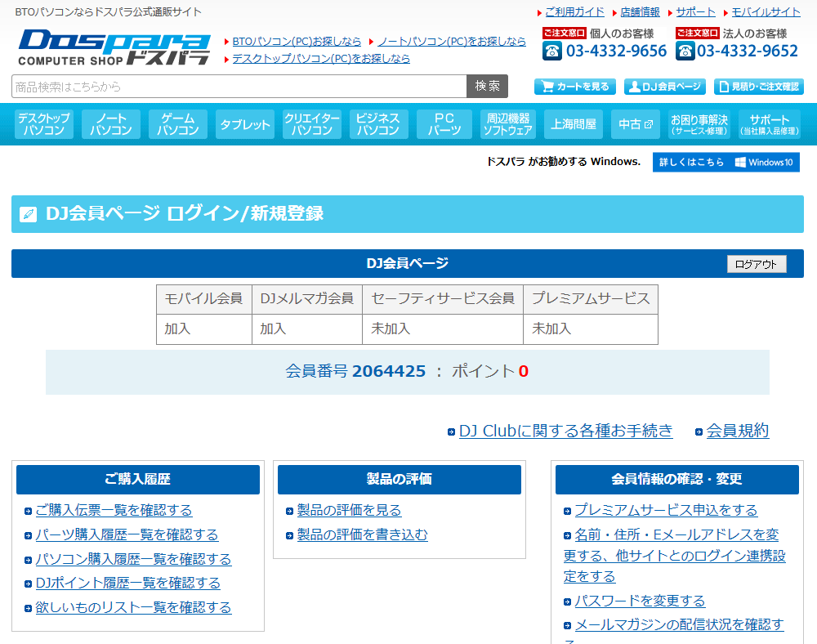Open the top サポート link
The height and width of the screenshot is (644, 817).
pos(695,12)
